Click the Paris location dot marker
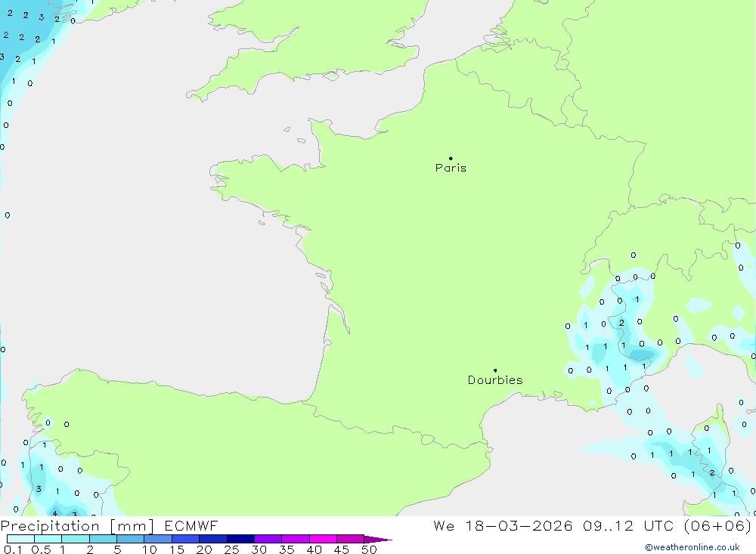The height and width of the screenshot is (554, 756). [451, 158]
